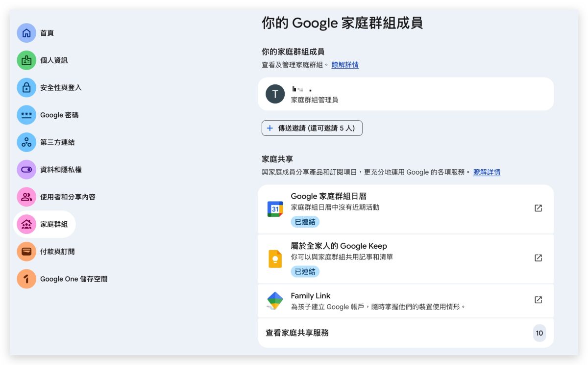The height and width of the screenshot is (365, 588).
Task: Click 家庭群組管理員 member label
Action: point(315,100)
